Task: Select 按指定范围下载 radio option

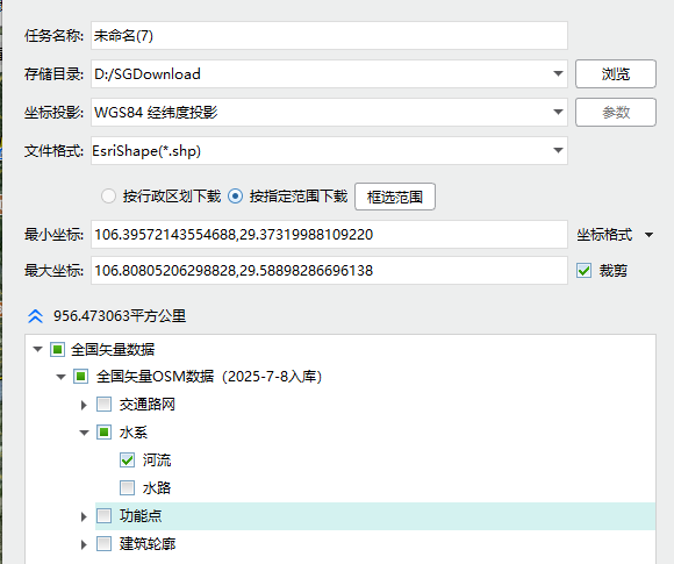Action: coord(236,196)
